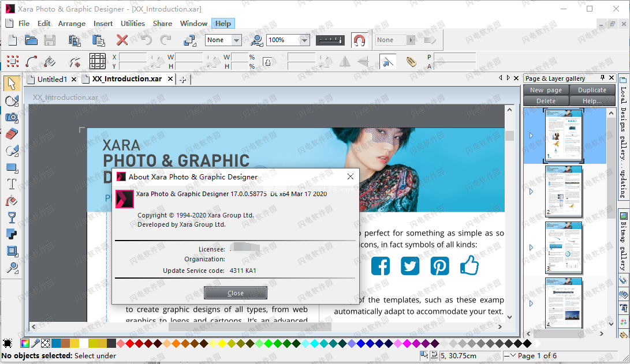
Task: Select the Fill tool
Action: (12, 201)
